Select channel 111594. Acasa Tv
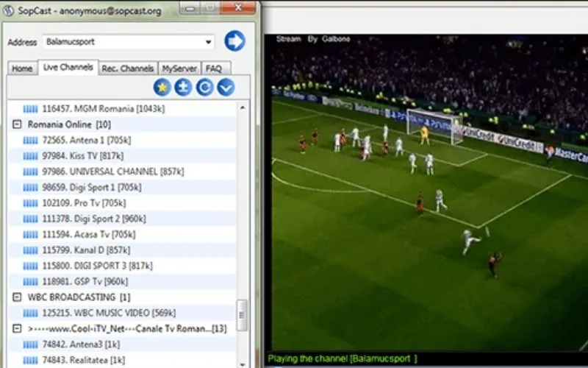The width and height of the screenshot is (588, 368). coord(89,234)
